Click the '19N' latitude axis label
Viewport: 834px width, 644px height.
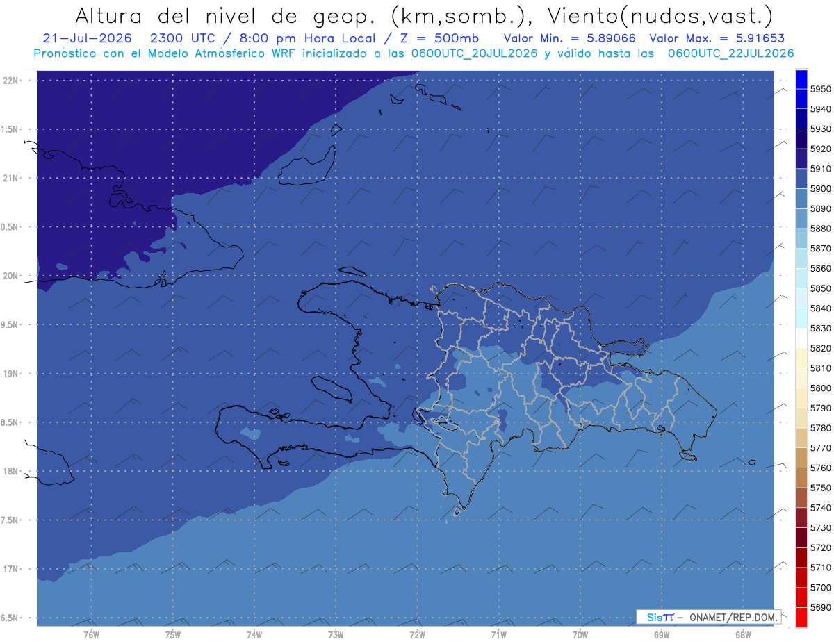[x=10, y=373]
